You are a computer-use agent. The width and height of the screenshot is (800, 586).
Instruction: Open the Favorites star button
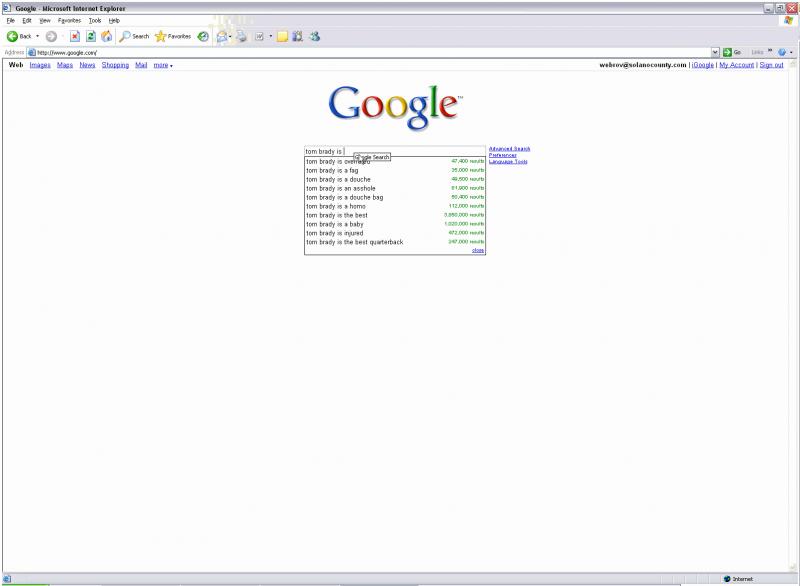coord(173,36)
